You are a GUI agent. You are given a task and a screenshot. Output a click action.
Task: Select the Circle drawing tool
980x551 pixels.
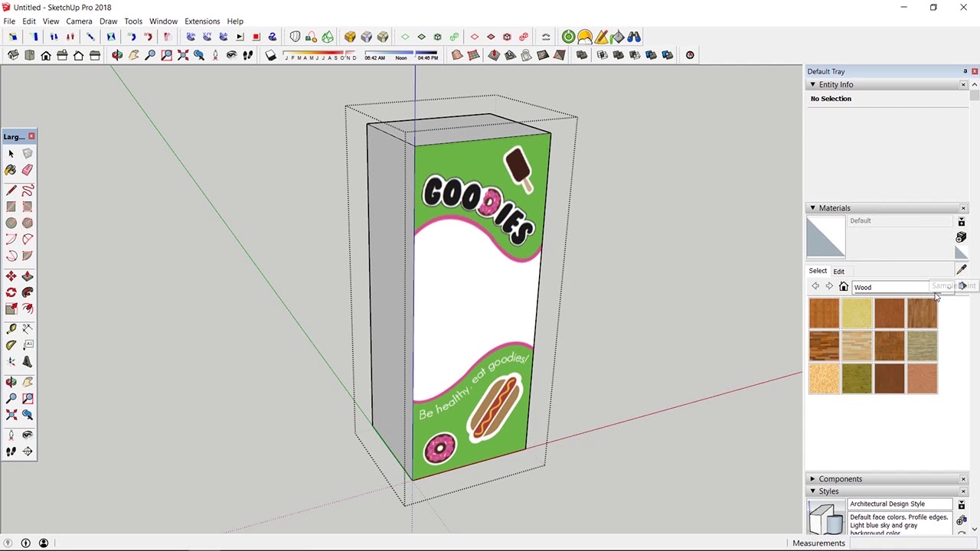tap(11, 223)
